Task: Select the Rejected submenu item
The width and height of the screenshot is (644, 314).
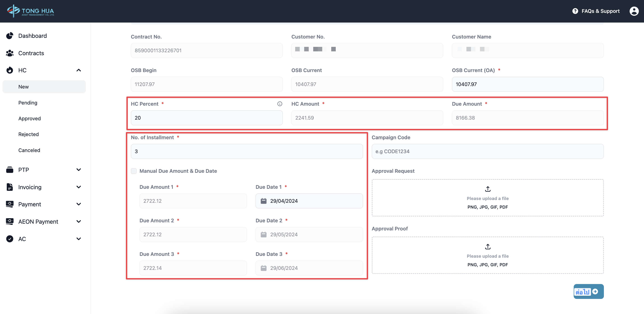Action: (x=28, y=134)
